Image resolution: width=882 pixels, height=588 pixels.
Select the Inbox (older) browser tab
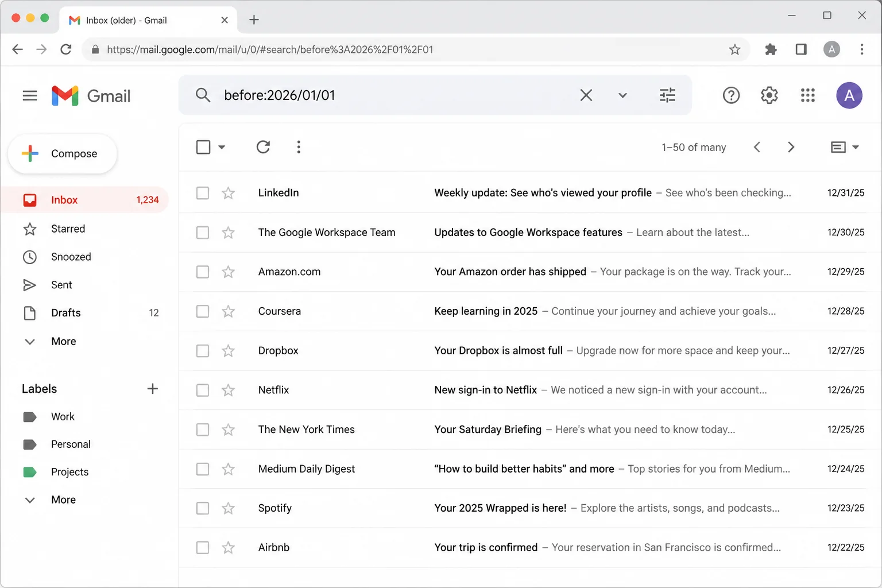[148, 20]
